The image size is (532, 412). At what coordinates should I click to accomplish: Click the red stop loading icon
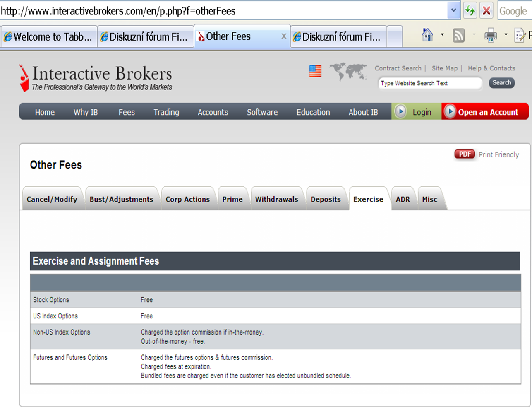pyautogui.click(x=486, y=11)
